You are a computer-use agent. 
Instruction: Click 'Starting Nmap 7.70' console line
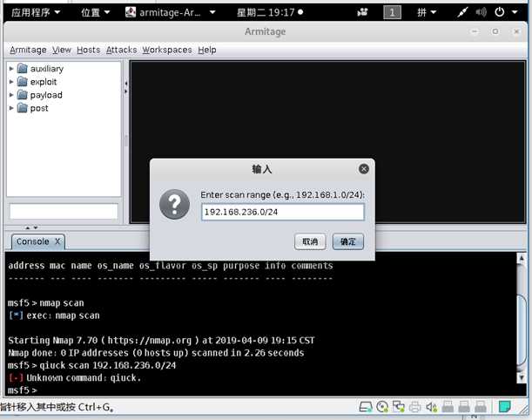[161, 340]
